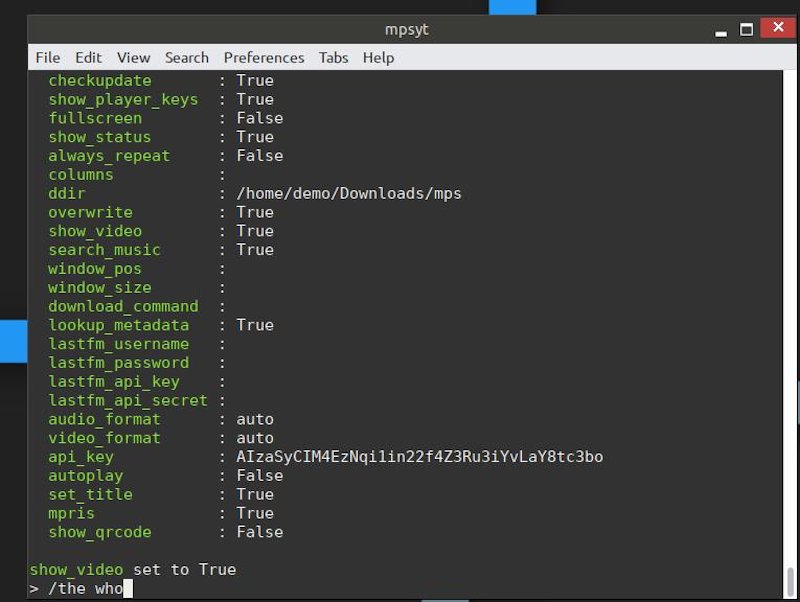The width and height of the screenshot is (800, 602).
Task: Maximize the mpsyt terminal window
Action: 746,29
